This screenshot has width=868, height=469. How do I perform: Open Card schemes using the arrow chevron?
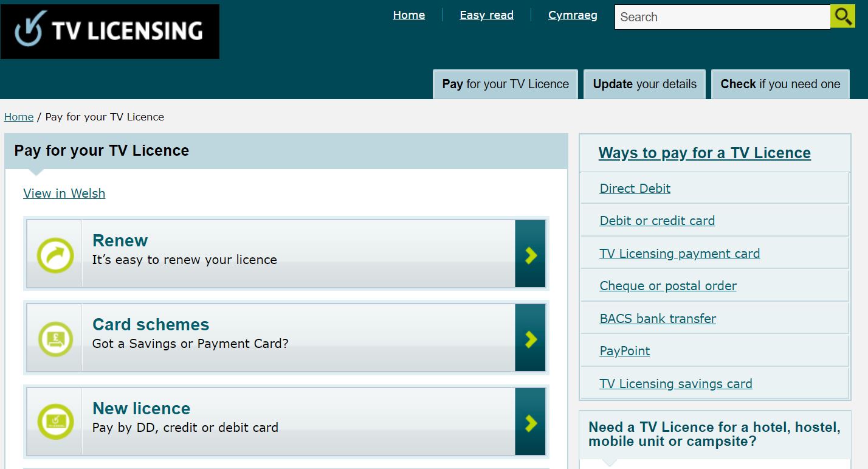pos(529,338)
